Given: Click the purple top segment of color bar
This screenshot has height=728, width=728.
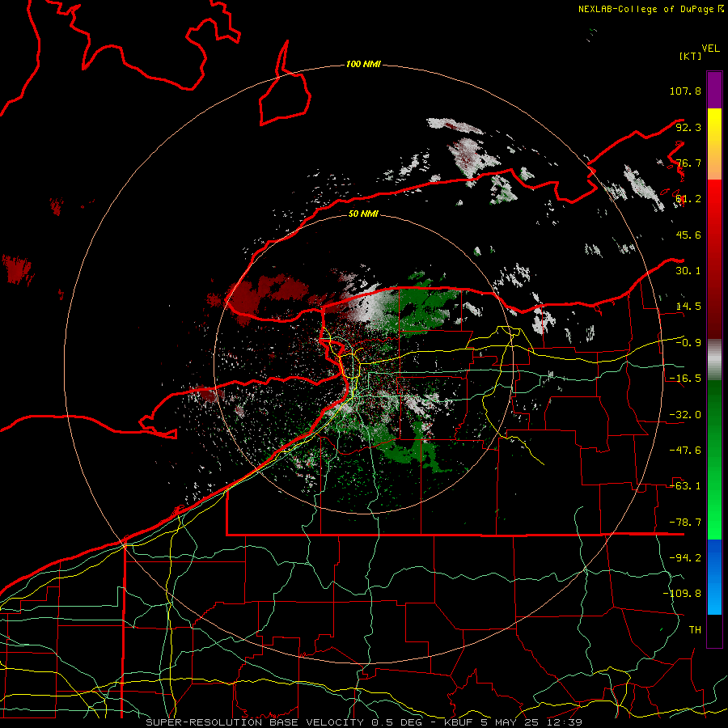Looking at the screenshot, I should pos(714,90).
